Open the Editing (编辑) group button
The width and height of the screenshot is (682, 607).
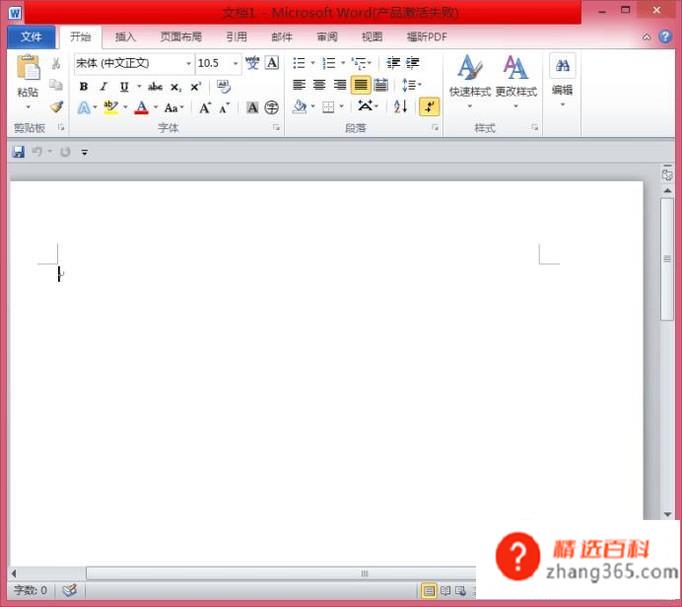[562, 80]
